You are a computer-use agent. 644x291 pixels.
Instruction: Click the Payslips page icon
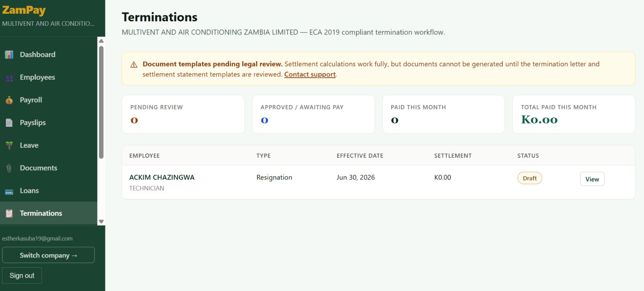pos(9,123)
